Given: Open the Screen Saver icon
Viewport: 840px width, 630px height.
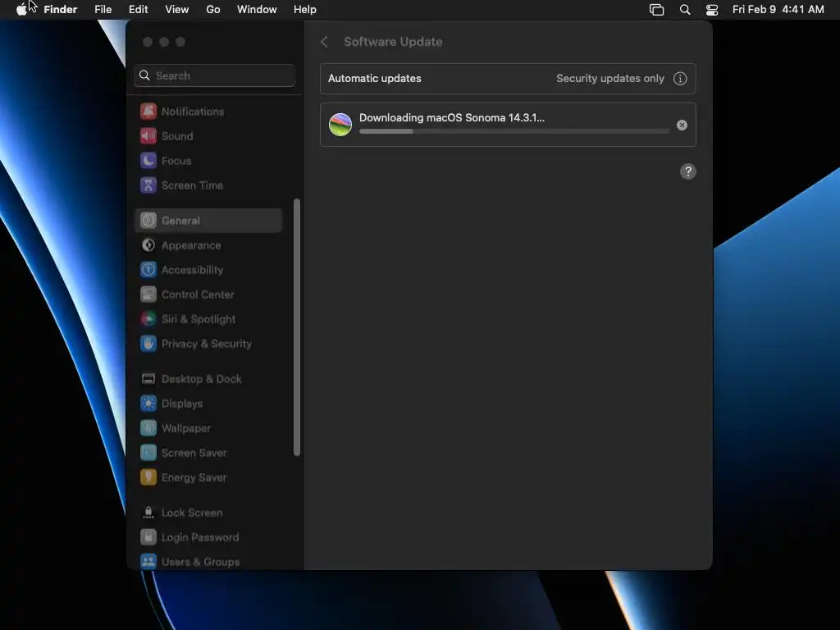Looking at the screenshot, I should click(x=148, y=453).
